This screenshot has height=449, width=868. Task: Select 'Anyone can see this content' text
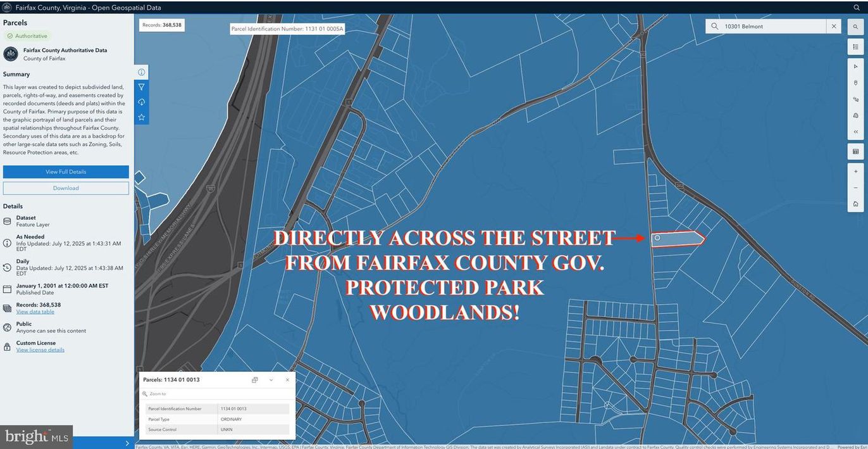click(51, 331)
